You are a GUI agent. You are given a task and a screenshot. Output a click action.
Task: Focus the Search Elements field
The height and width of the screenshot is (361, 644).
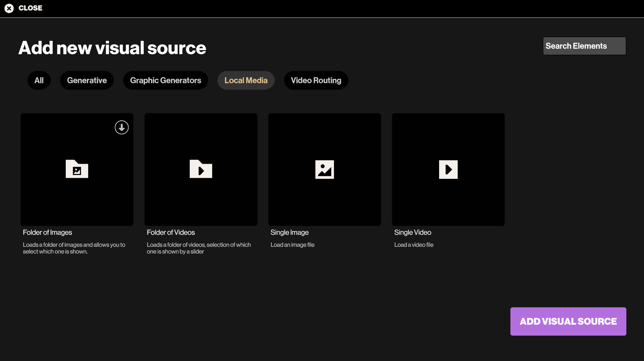coord(584,46)
